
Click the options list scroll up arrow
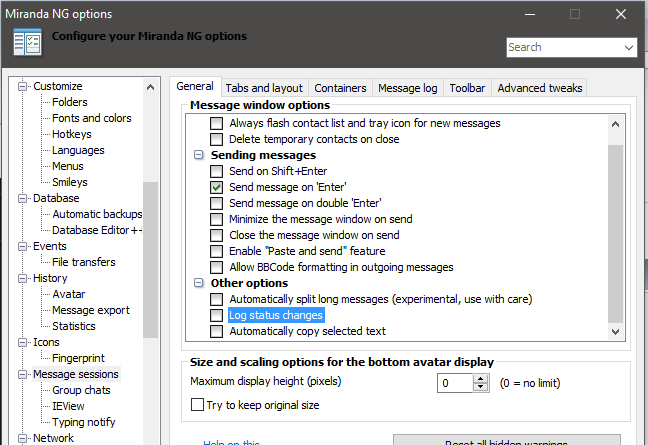(615, 124)
